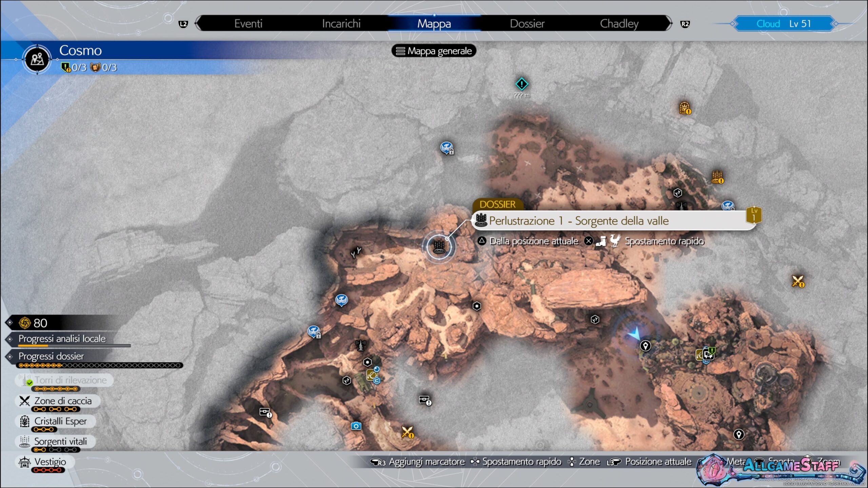The width and height of the screenshot is (868, 488).
Task: Select the pin marker near the player
Action: tap(645, 346)
